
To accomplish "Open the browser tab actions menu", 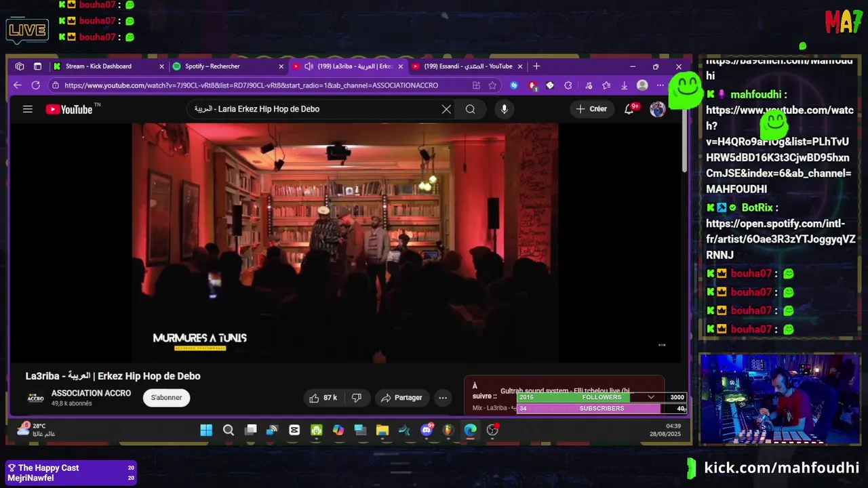I will [37, 66].
